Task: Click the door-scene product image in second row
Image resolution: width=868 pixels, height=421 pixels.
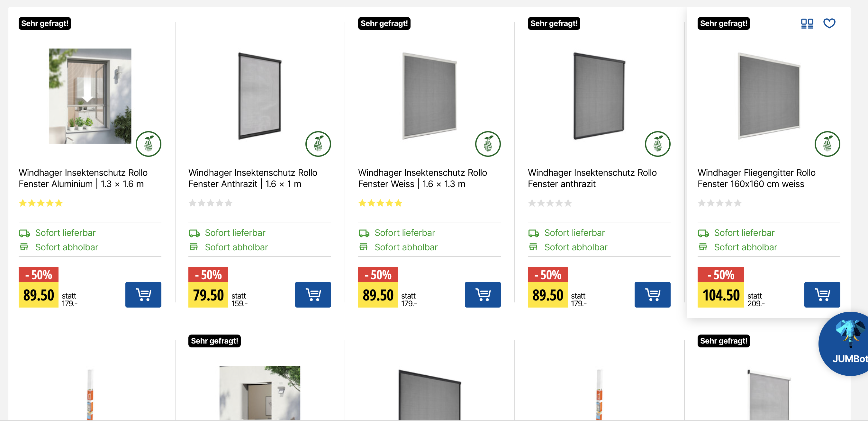Action: [259, 392]
